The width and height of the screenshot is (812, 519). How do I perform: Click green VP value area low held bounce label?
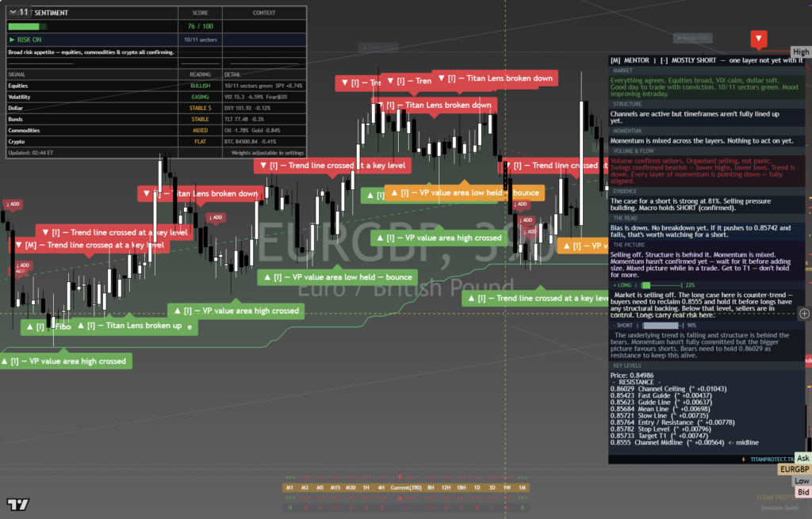pyautogui.click(x=338, y=277)
